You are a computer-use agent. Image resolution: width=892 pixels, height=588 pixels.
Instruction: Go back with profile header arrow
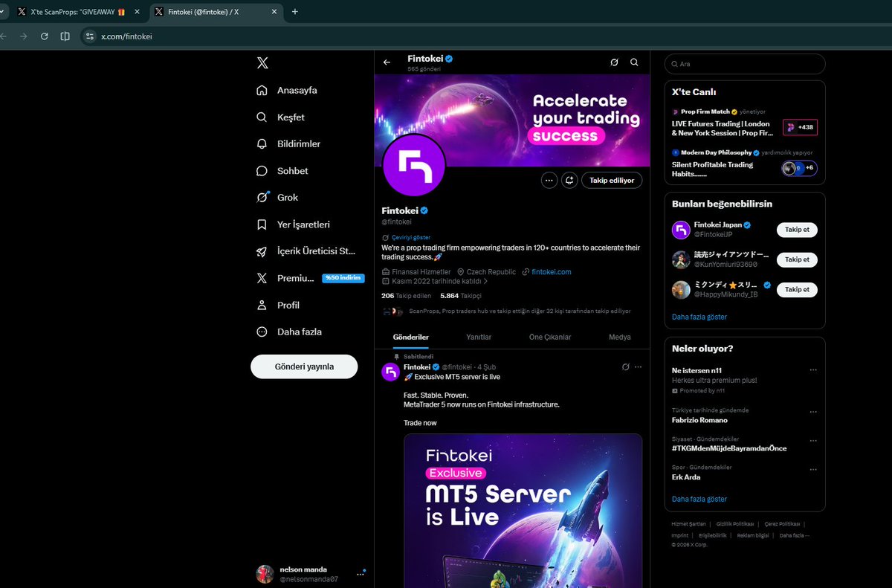click(x=387, y=62)
